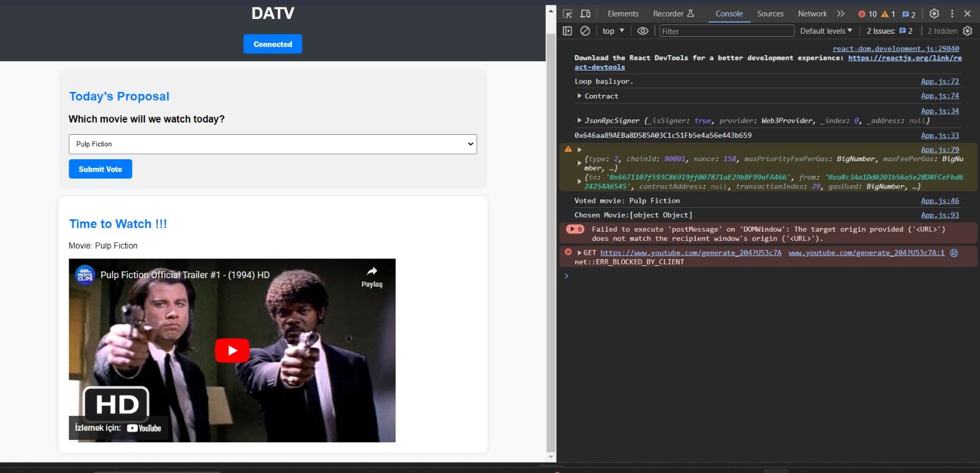The image size is (980, 473).
Task: Click the Recorder tab flask icon
Action: (691, 13)
